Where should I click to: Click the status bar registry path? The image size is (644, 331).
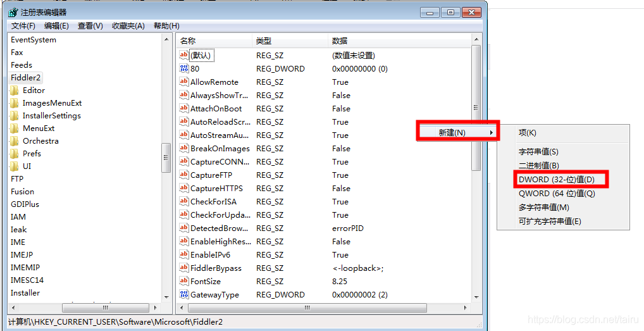[x=115, y=322]
